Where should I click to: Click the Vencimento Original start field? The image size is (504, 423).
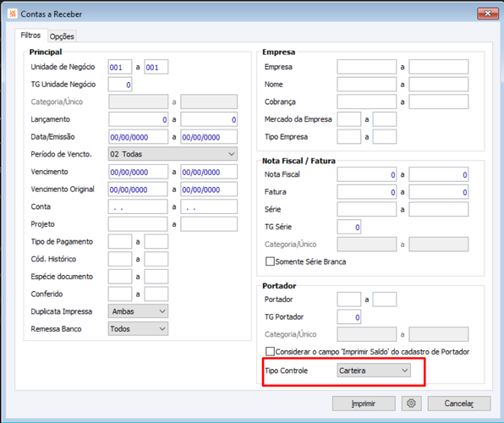pos(138,190)
